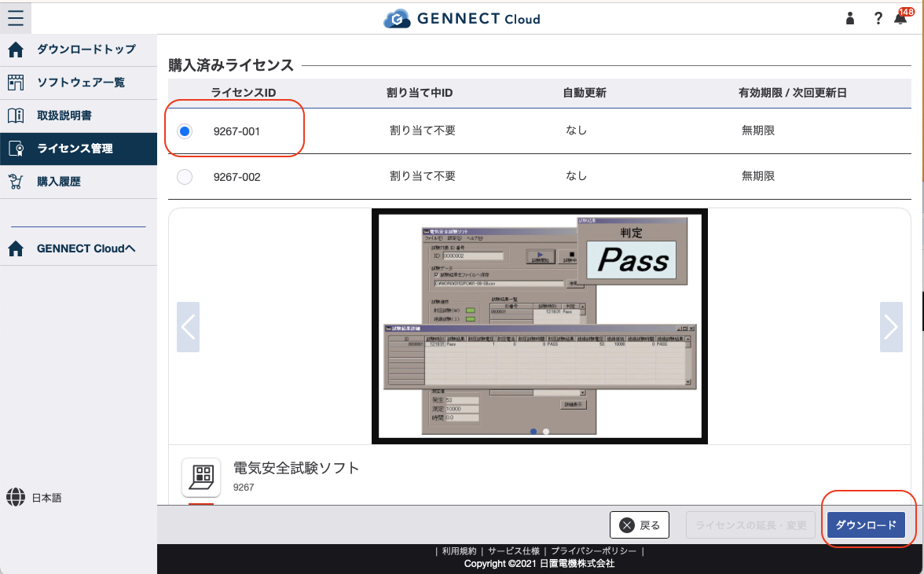Open the user account icon
This screenshot has height=574, width=924.
coord(849,17)
